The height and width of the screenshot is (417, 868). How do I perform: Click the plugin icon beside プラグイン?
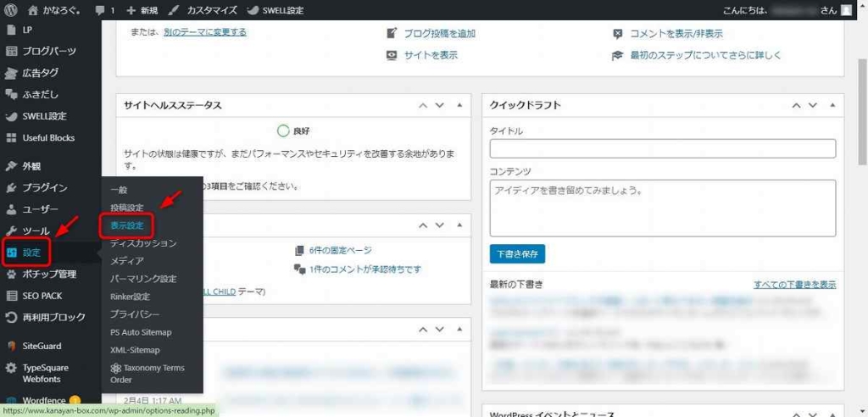11,187
